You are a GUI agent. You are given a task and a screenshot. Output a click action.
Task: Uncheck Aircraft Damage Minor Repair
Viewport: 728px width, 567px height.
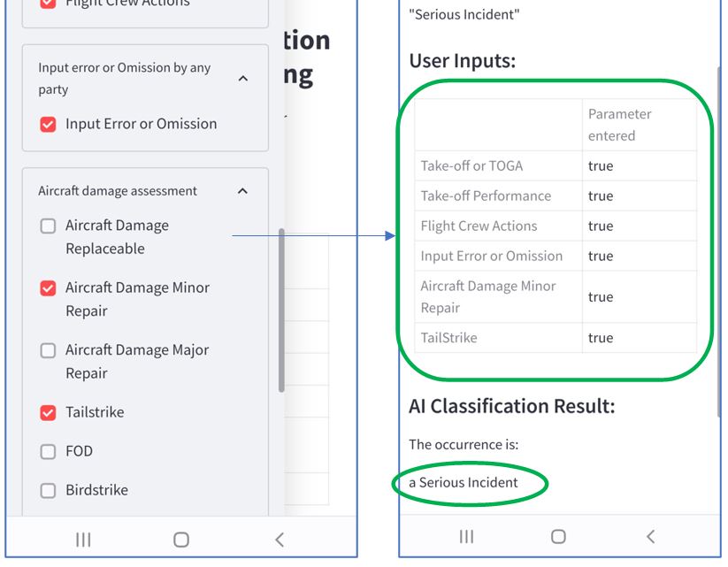tap(48, 287)
